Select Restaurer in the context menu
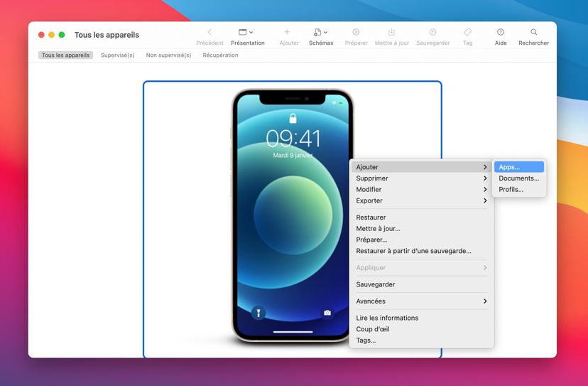 [422, 218]
